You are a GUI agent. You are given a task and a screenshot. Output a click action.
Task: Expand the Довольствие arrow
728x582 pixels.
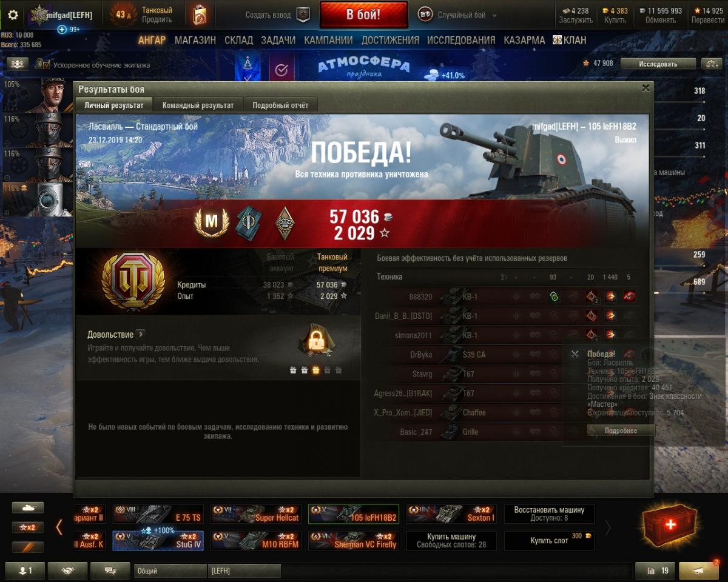coord(141,334)
